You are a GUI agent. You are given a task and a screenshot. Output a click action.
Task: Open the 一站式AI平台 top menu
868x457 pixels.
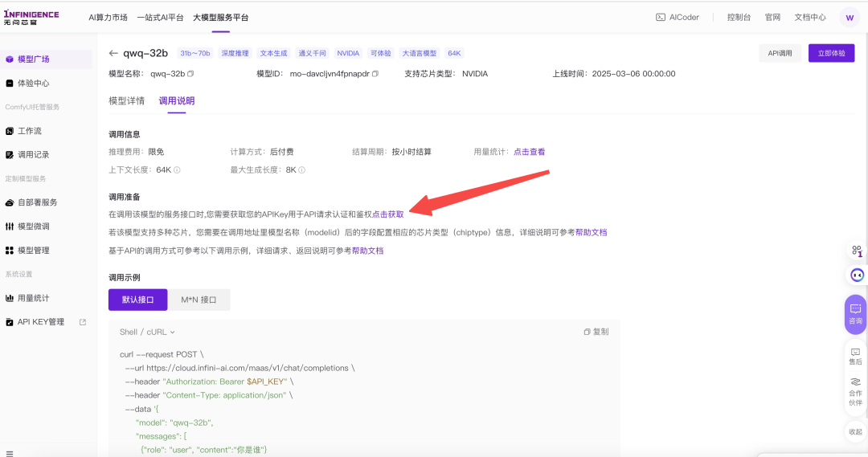[x=160, y=18]
